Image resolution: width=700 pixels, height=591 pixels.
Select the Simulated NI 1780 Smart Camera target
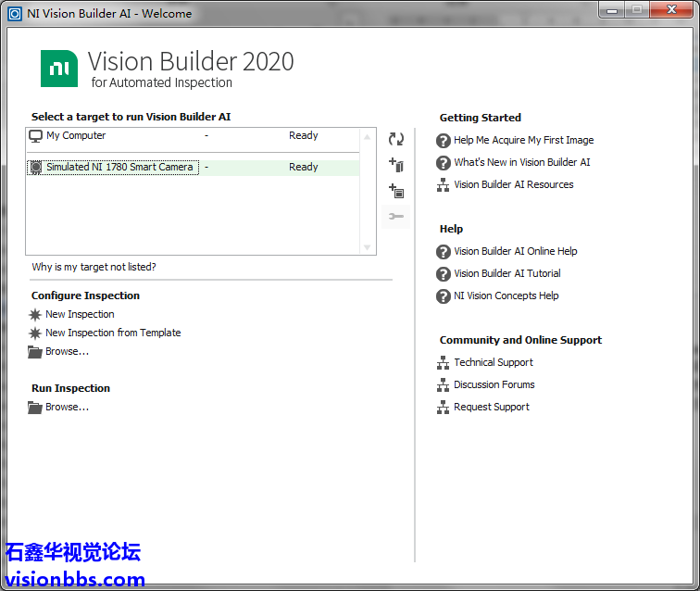pos(119,168)
